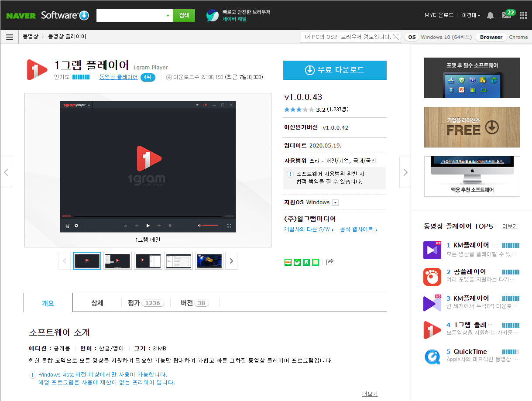Click the 4위 rank badge

point(148,78)
